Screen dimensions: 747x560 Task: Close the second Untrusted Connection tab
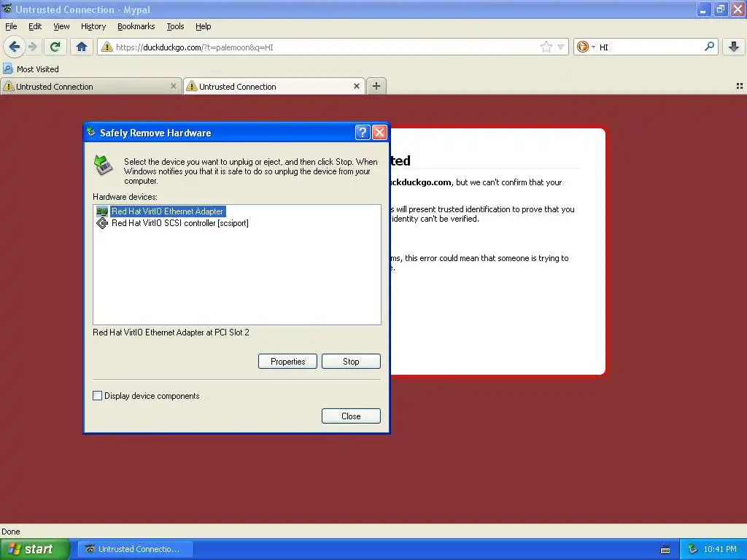point(356,86)
